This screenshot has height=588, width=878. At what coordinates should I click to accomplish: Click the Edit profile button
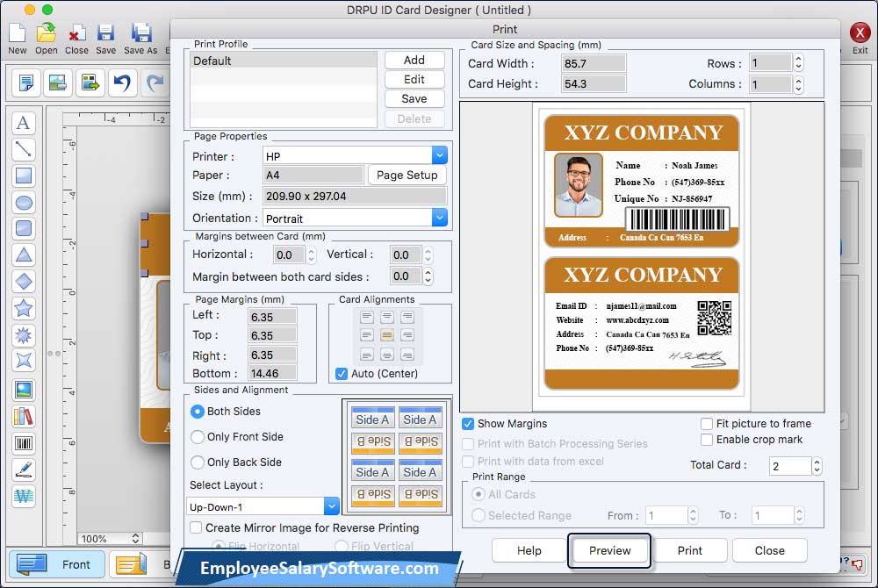(414, 80)
